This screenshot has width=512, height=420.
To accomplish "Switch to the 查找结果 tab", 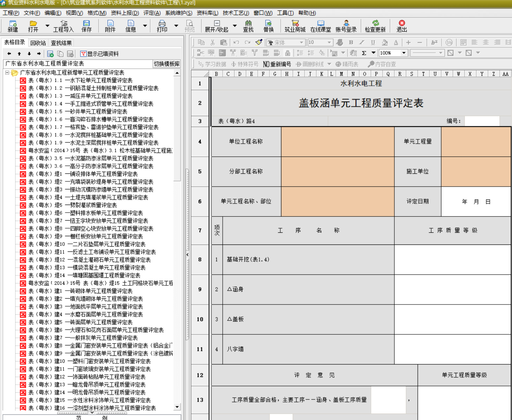I will (61, 43).
